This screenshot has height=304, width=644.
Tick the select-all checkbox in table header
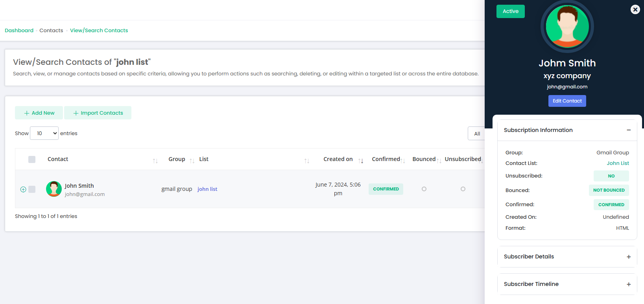pos(32,159)
